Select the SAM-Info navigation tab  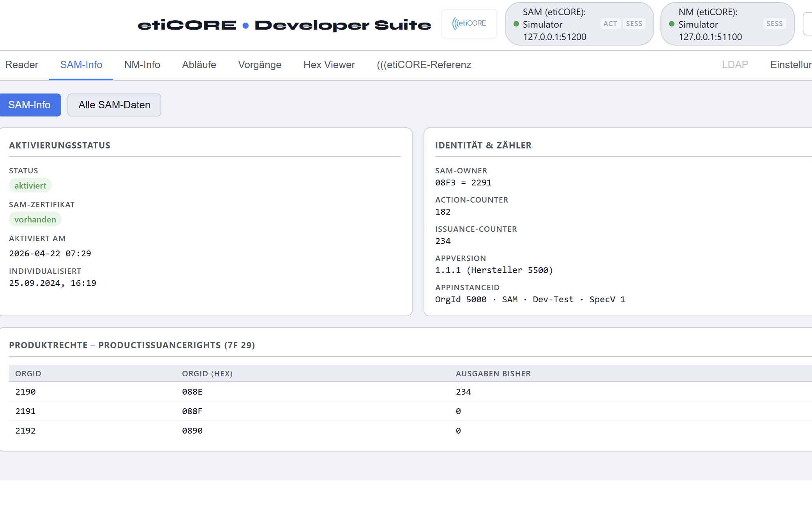tap(81, 65)
